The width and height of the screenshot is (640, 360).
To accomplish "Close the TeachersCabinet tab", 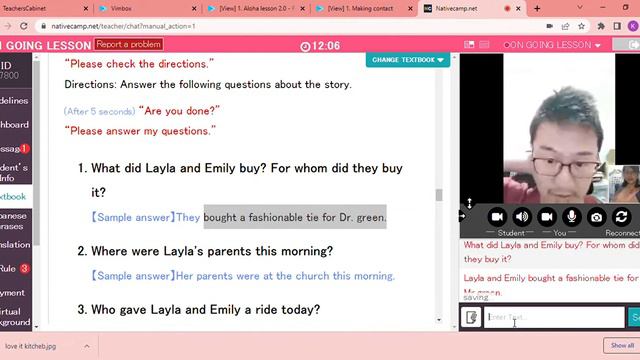I will click(86, 8).
